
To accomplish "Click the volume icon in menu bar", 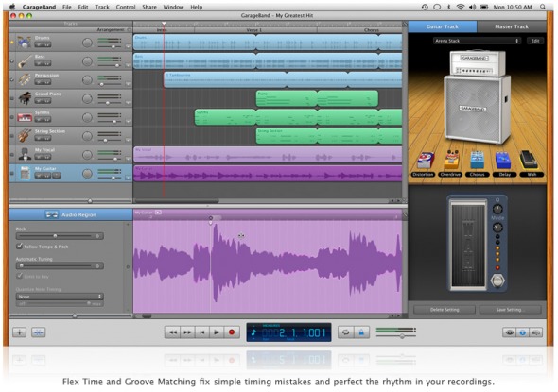I will [473, 7].
